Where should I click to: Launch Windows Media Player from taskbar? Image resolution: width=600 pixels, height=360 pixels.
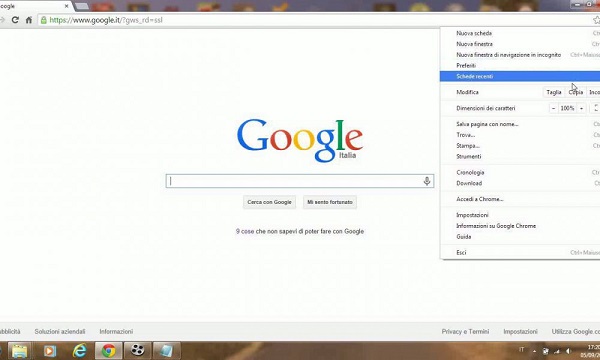point(50,350)
